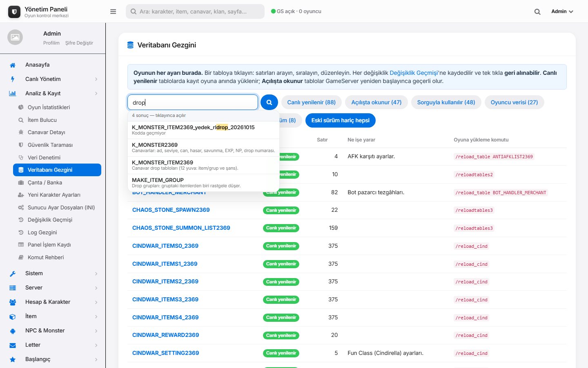Click the Komut Rehberi book icon
Screen dimensions: 588x368
coord(21,258)
